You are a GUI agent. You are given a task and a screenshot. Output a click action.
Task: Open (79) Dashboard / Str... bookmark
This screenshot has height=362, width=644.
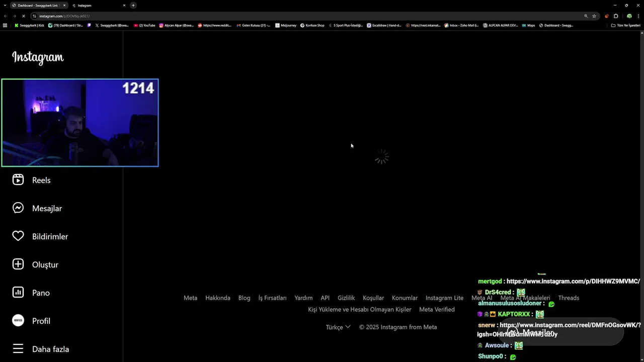[65, 25]
